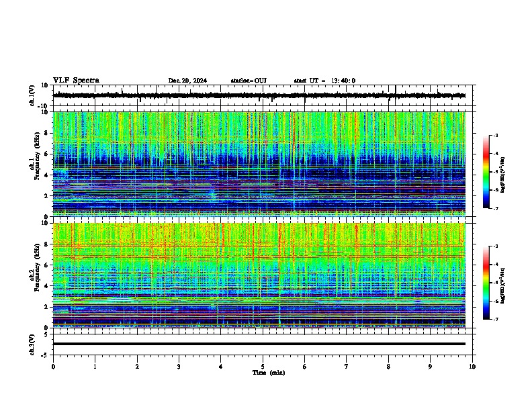The width and height of the screenshot is (532, 411).
Task: Click the ch.1 color bar log(PSD) label
Action: coord(503,175)
